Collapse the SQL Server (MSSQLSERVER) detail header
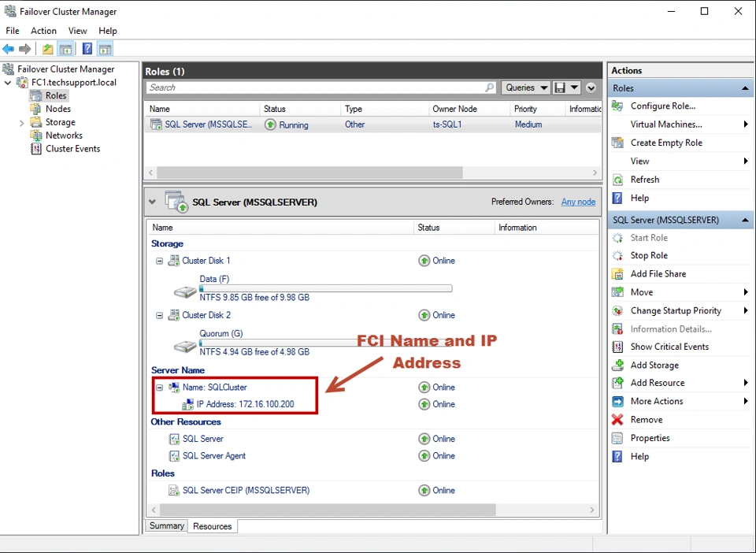Viewport: 756px width, 553px height. tap(152, 202)
